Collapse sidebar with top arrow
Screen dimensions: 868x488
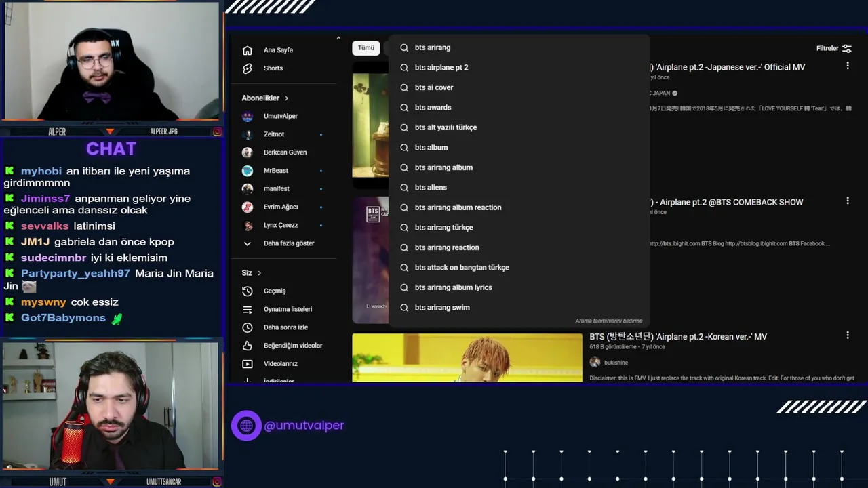coord(338,38)
